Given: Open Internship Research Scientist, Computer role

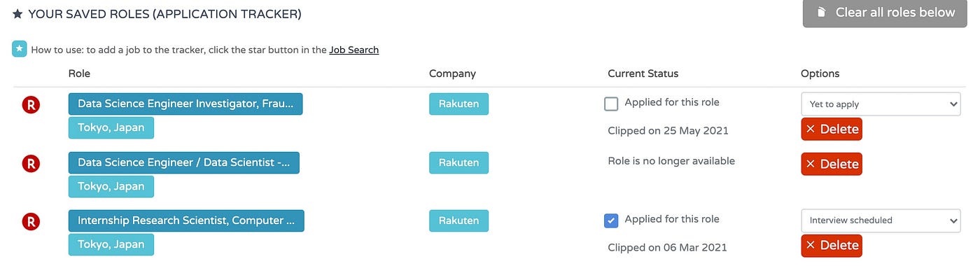Looking at the screenshot, I should point(186,220).
